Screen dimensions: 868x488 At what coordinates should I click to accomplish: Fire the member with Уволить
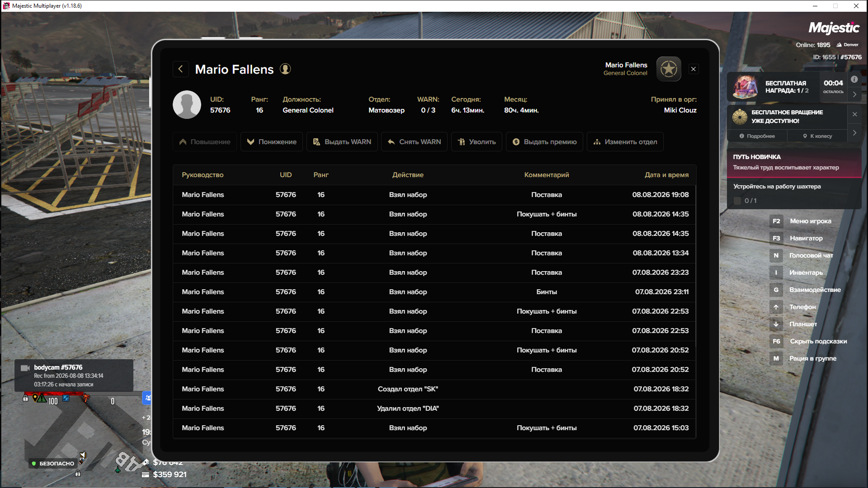pyautogui.click(x=476, y=142)
